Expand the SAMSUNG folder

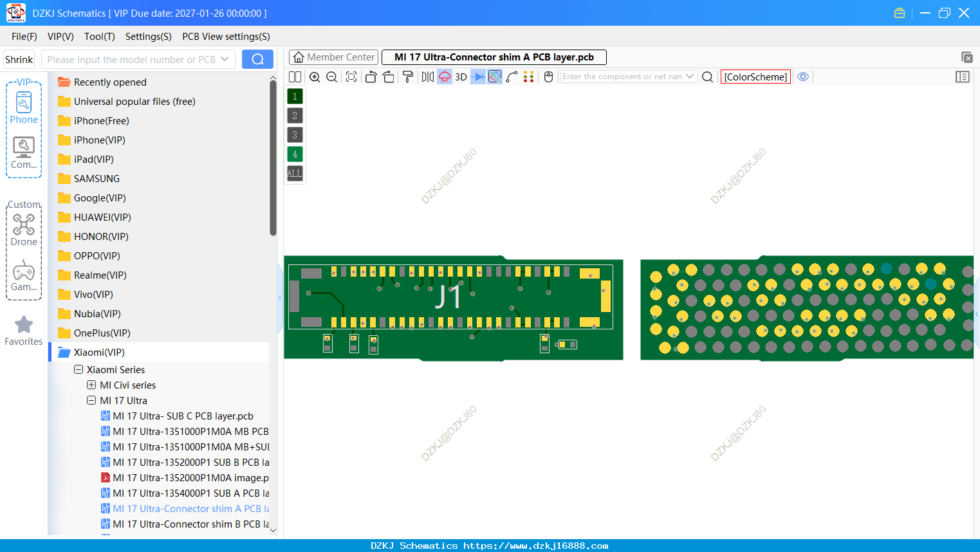tap(97, 179)
